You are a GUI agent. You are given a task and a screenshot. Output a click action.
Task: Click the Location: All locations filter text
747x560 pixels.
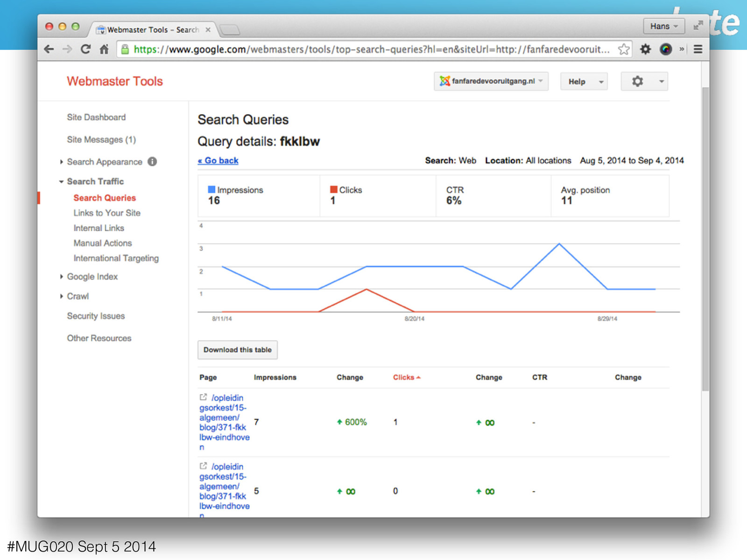(x=528, y=161)
